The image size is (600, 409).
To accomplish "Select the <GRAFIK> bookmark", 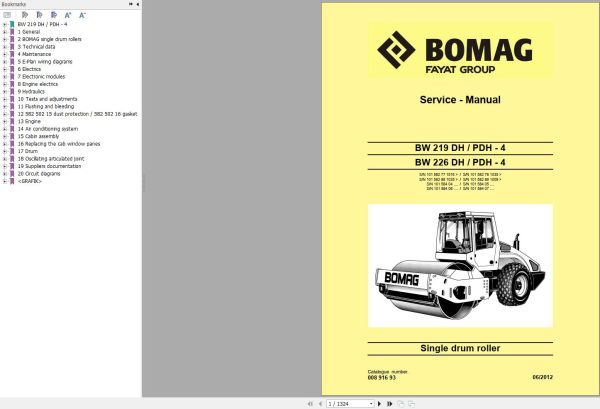I will tap(30, 181).
